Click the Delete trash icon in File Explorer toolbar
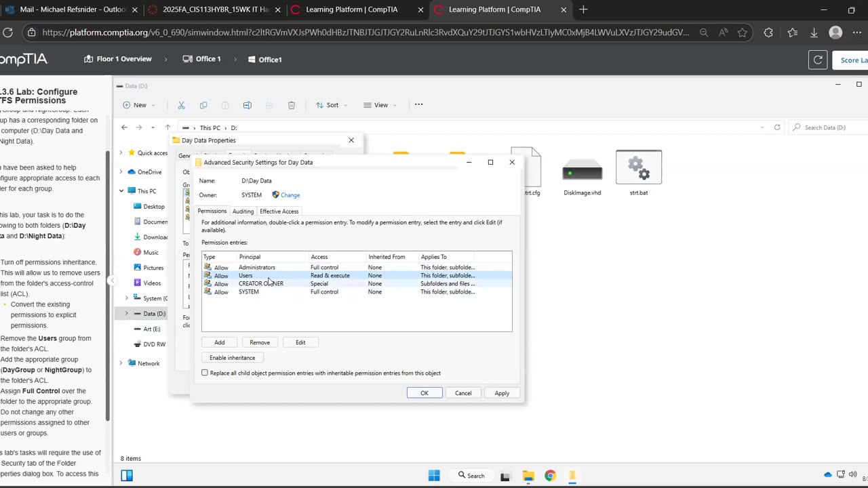 [x=292, y=105]
